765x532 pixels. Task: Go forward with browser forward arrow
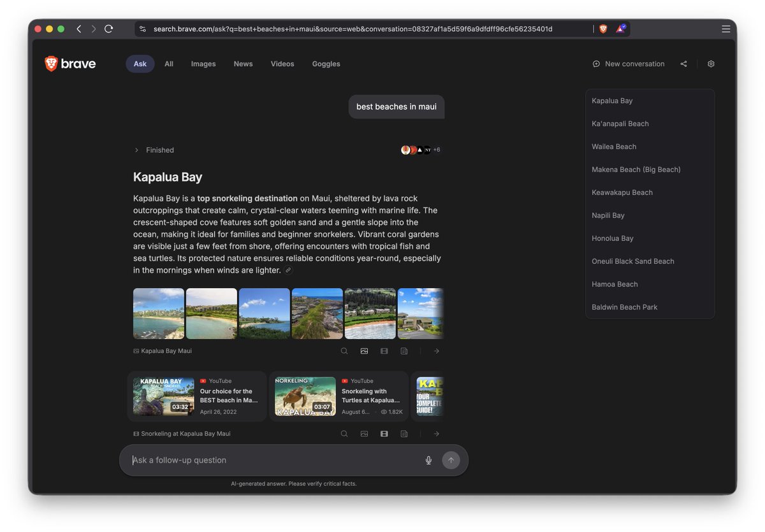(x=94, y=29)
